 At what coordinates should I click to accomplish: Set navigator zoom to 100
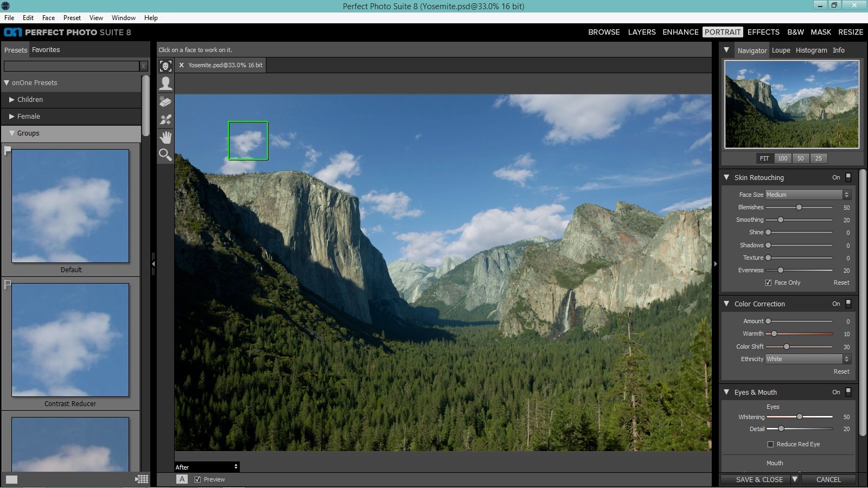coord(782,158)
